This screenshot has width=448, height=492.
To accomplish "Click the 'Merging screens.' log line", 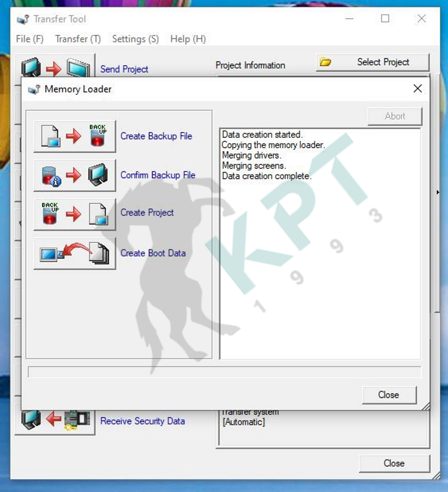I will (254, 166).
